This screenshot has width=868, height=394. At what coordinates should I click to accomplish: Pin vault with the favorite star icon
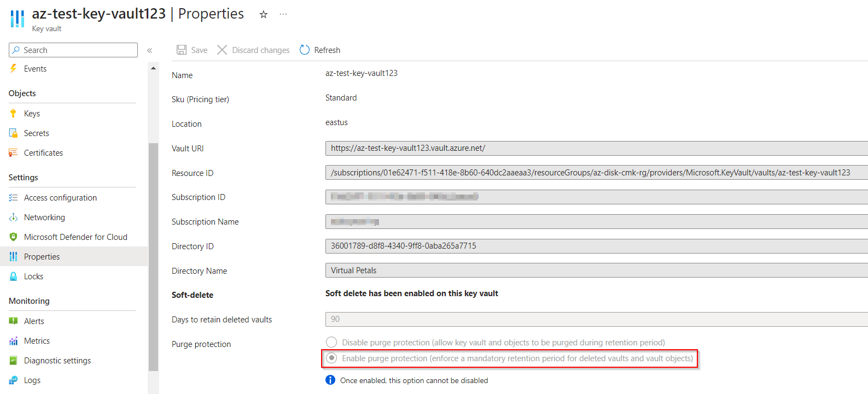coord(264,15)
